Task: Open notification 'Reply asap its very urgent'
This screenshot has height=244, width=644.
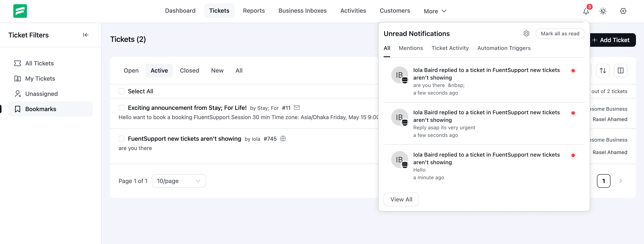Action: click(484, 124)
